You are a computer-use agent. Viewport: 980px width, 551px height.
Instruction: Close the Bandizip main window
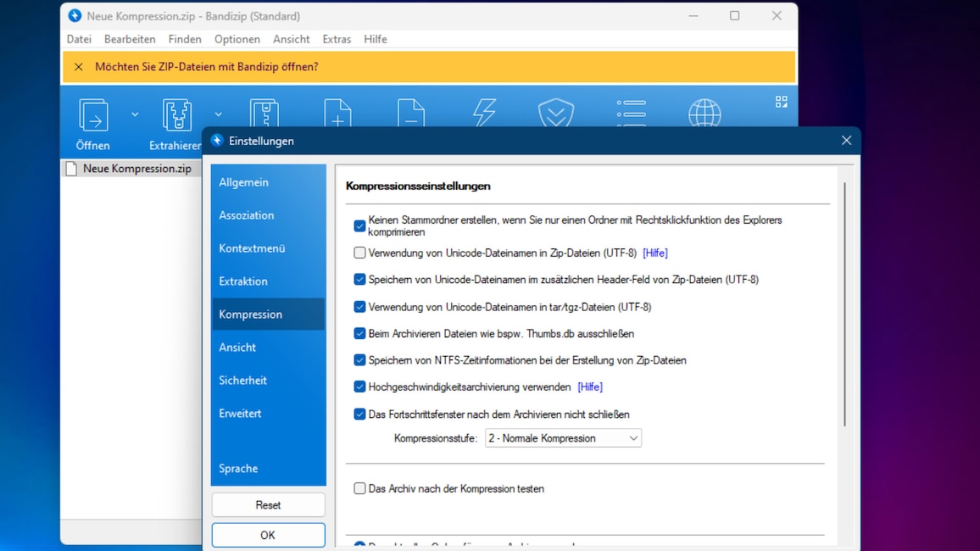tap(777, 15)
